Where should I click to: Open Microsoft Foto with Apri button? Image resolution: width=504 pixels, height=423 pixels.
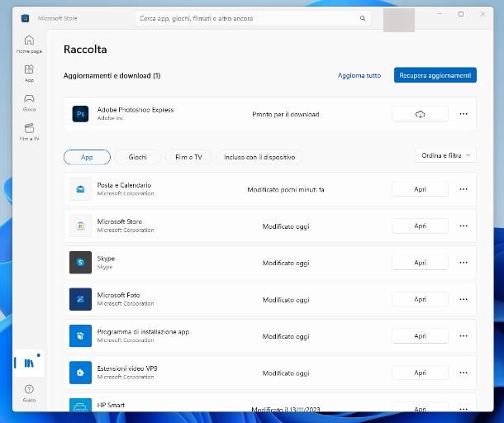click(420, 300)
